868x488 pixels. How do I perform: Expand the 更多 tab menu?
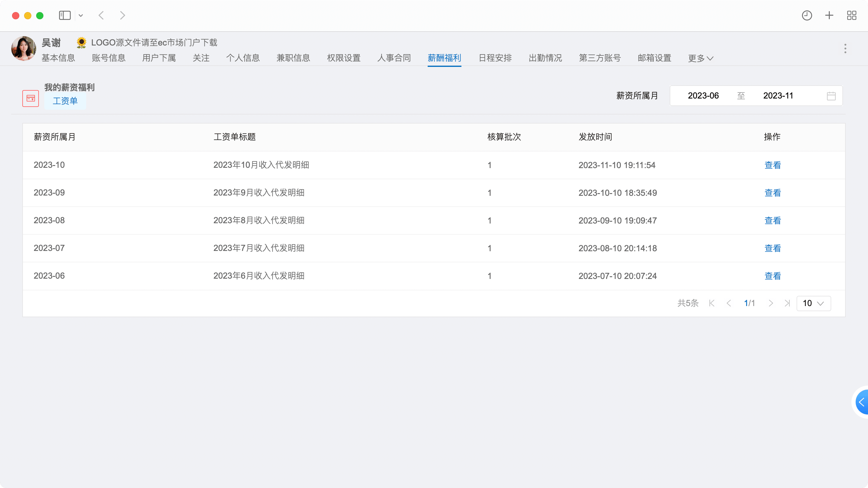click(x=700, y=58)
